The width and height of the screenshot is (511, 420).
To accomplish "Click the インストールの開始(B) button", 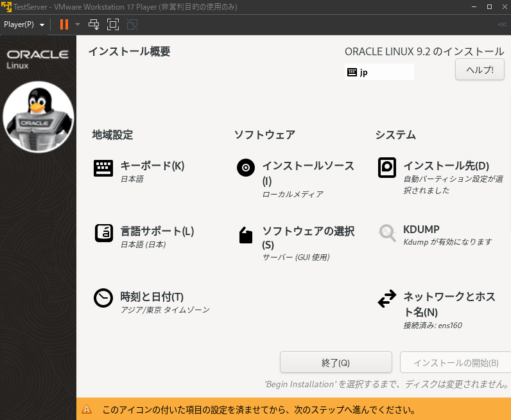I will click(456, 362).
